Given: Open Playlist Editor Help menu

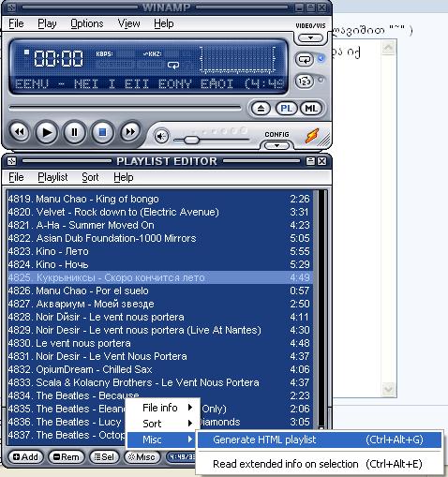Looking at the screenshot, I should (124, 177).
